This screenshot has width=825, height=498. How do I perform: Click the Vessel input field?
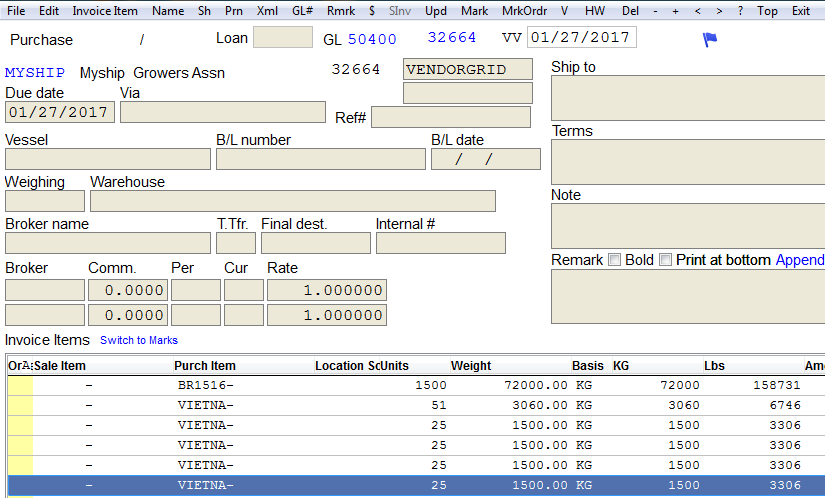coord(108,159)
